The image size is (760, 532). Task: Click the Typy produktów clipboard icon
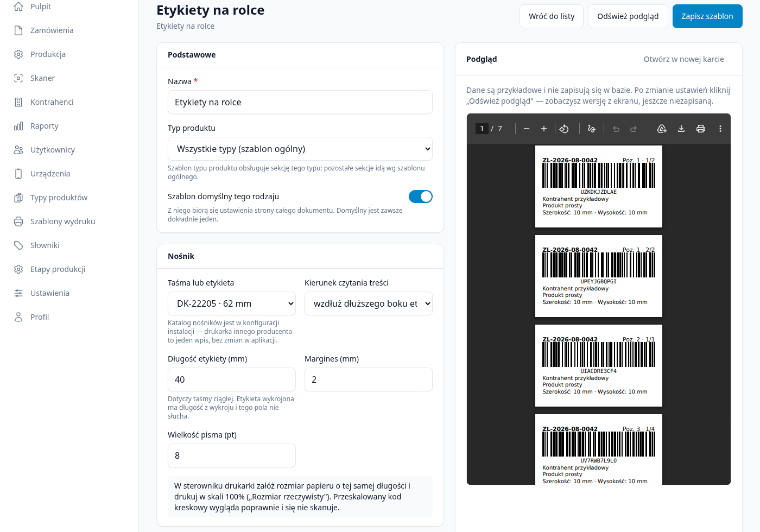coord(18,198)
